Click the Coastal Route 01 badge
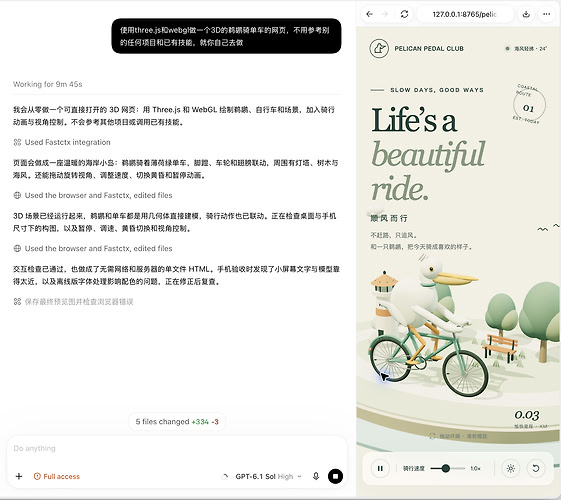The image size is (561, 500). click(x=529, y=105)
